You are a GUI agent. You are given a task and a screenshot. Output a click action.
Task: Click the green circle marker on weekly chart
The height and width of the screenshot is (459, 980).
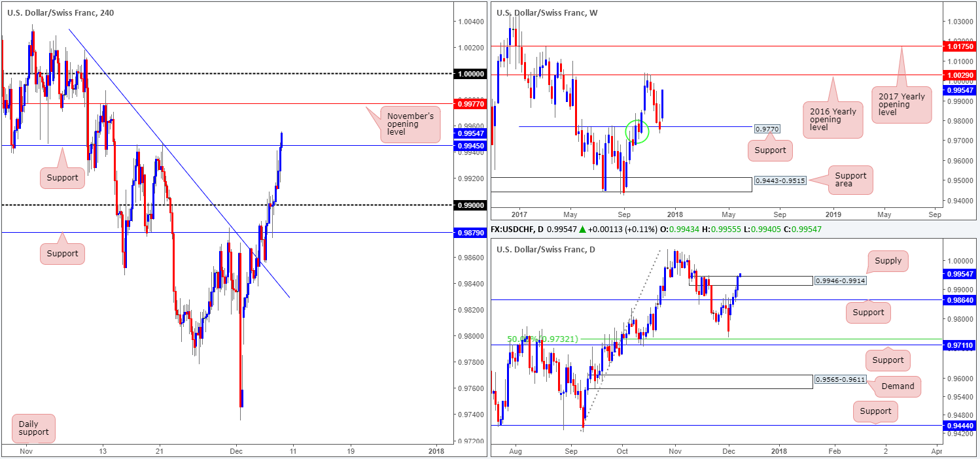coord(637,131)
